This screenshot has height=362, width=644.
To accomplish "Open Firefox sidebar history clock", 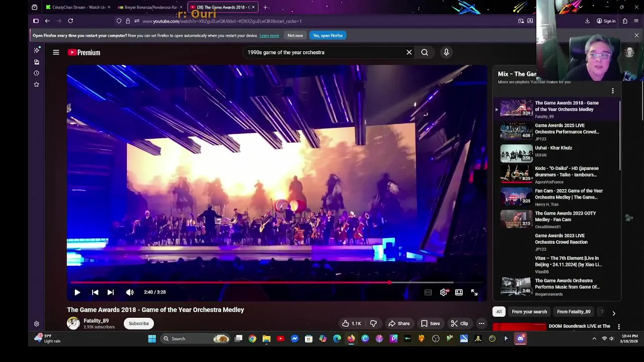I will point(36,73).
